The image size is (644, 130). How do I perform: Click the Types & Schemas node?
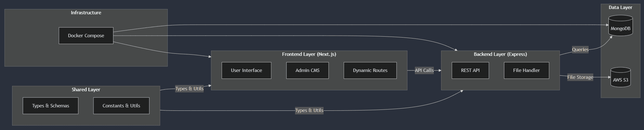(50, 106)
